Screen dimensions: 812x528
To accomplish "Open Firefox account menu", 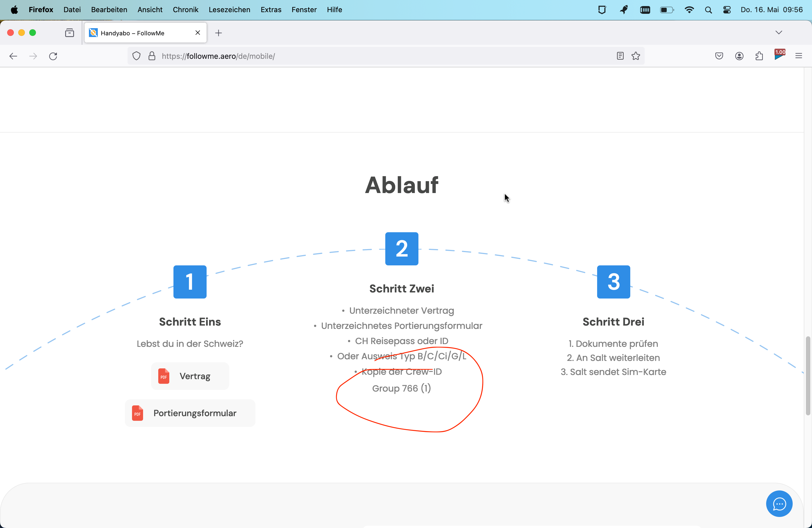I will click(x=739, y=56).
